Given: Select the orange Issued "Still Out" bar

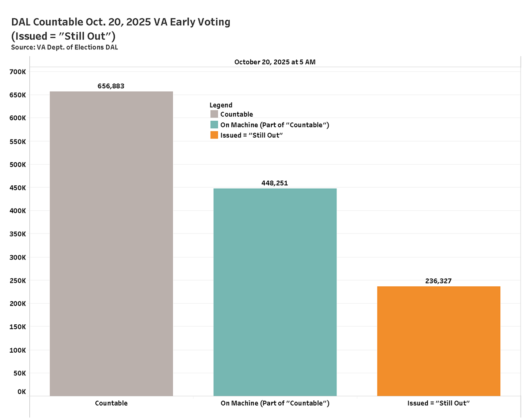Looking at the screenshot, I should click(x=438, y=341).
